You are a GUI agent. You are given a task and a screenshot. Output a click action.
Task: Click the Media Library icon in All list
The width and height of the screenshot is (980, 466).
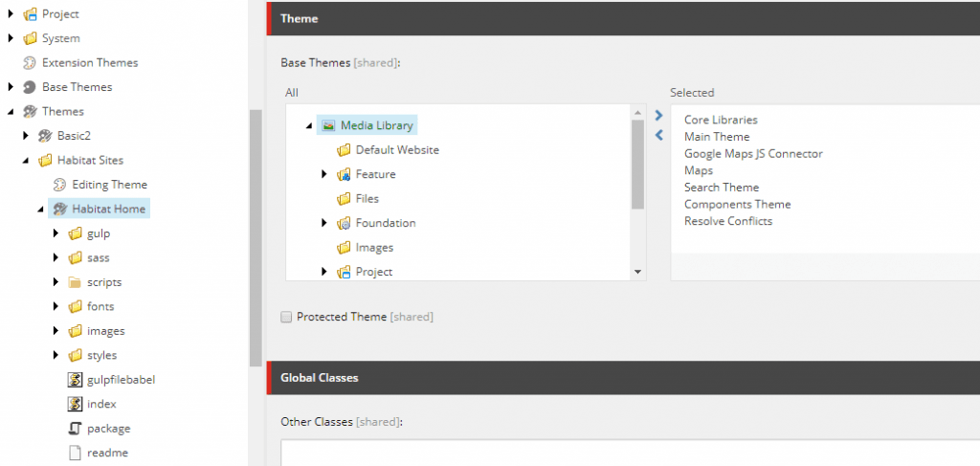[328, 125]
